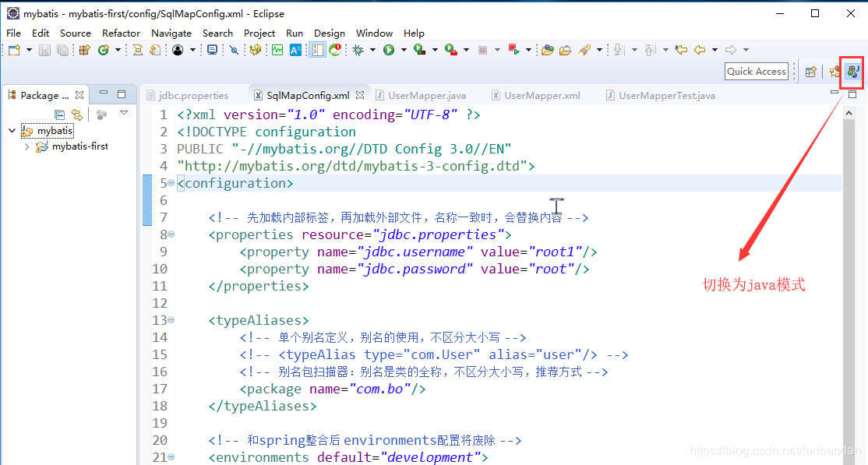Expand the mybatis-first project
The height and width of the screenshot is (465, 868).
(26, 146)
